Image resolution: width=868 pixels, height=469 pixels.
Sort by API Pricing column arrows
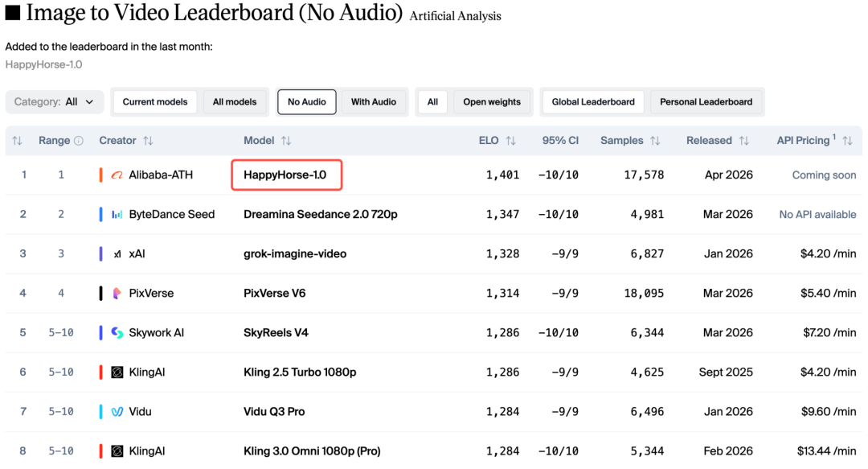pyautogui.click(x=847, y=141)
